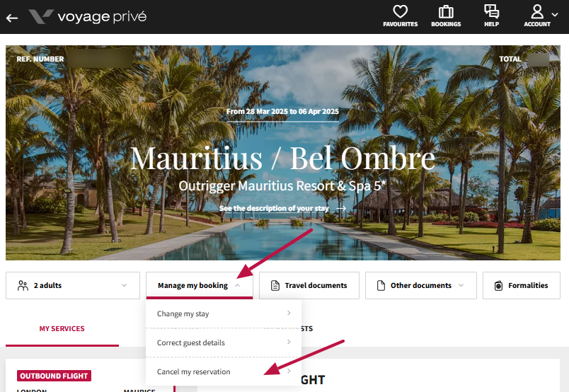Click the Mauritius resort banner image

[x=283, y=153]
